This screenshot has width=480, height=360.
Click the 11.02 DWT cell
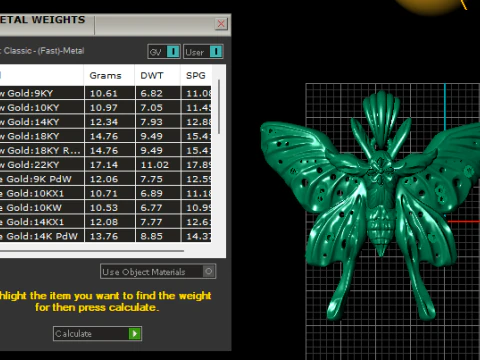158,165
